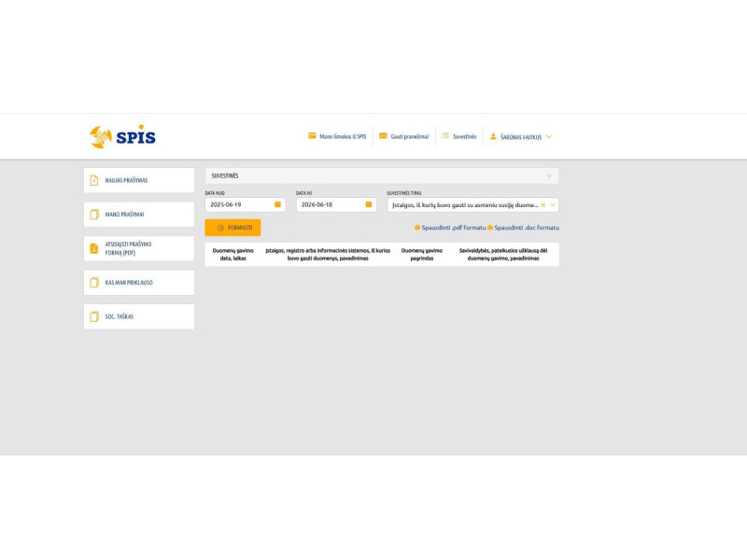Image resolution: width=747 pixels, height=560 pixels.
Task: Click the document icon for Soc. taškas
Action: click(94, 316)
